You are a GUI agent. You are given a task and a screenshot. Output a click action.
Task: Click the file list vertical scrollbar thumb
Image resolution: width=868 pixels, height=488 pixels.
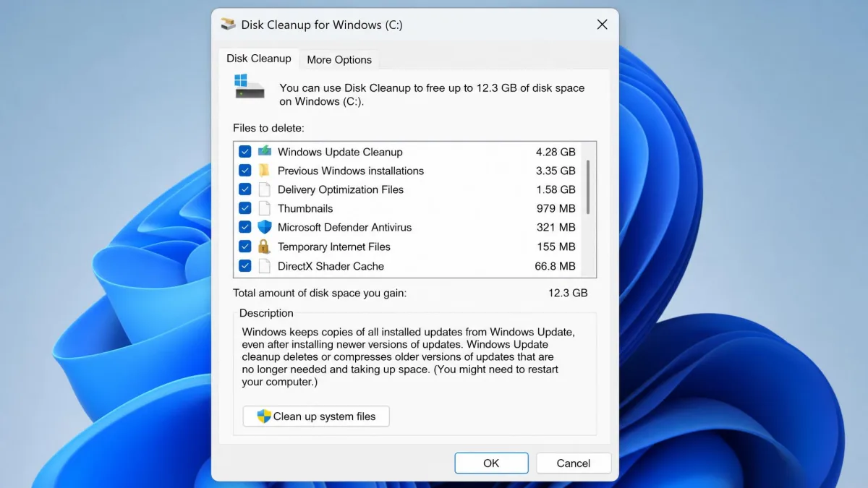coord(588,187)
